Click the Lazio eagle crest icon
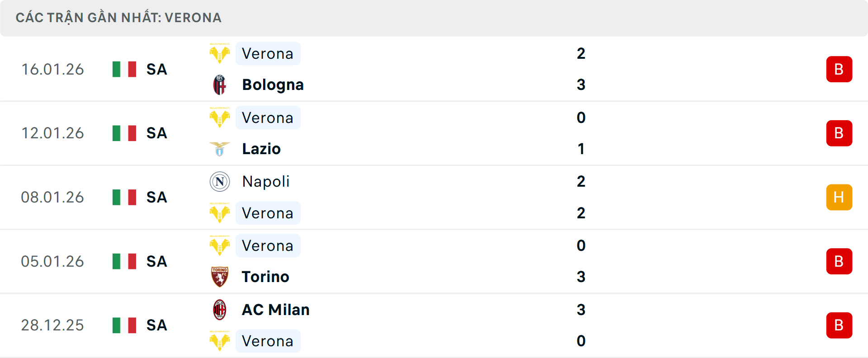Image resolution: width=868 pixels, height=358 pixels. coord(220,149)
